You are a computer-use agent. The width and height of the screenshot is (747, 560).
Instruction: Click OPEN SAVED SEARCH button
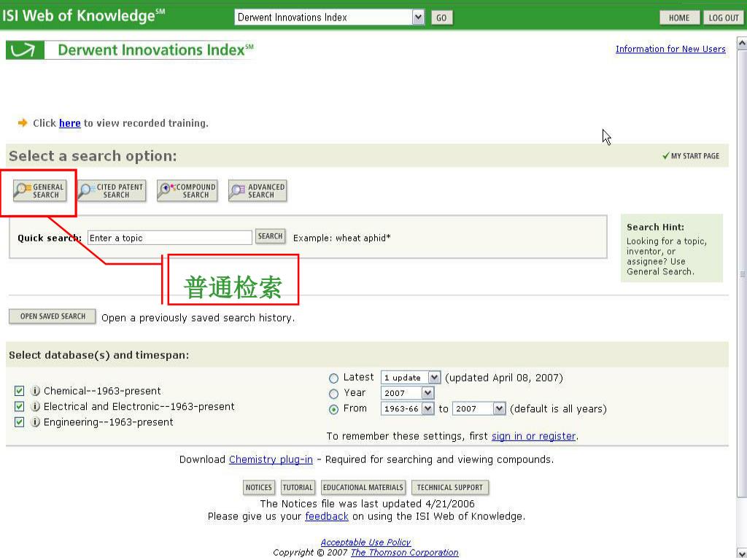tap(53, 316)
